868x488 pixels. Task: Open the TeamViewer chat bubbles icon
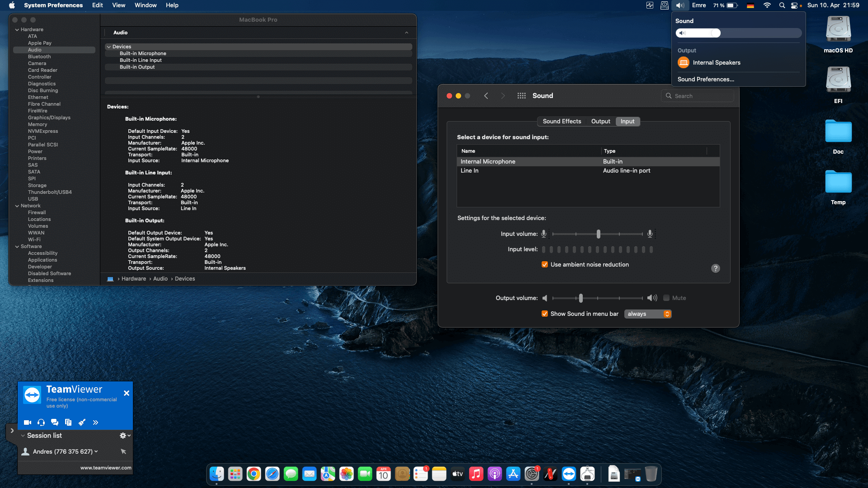point(55,422)
